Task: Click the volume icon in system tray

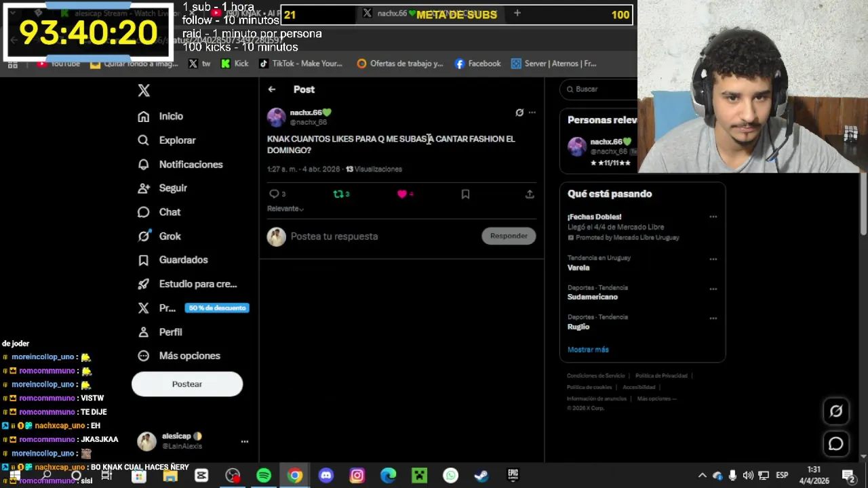Action: coord(748,476)
